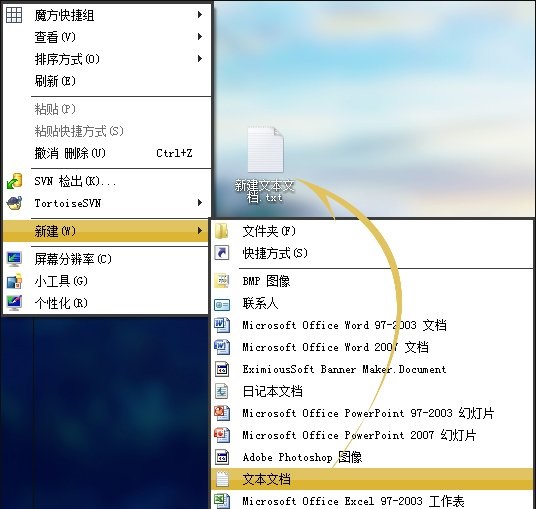The width and height of the screenshot is (536, 509).
Task: Click the BMP 图像 icon
Action: click(x=222, y=281)
